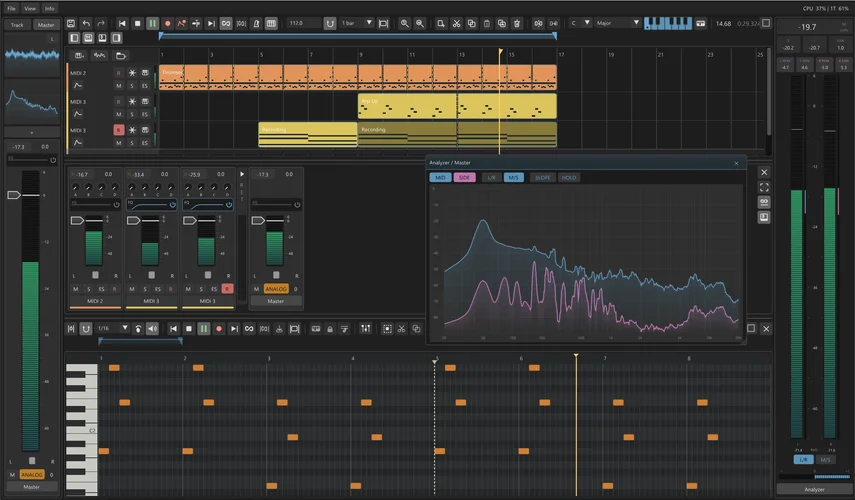Click the SLOPE button in analyzer
Image resolution: width=855 pixels, height=500 pixels.
click(x=543, y=178)
